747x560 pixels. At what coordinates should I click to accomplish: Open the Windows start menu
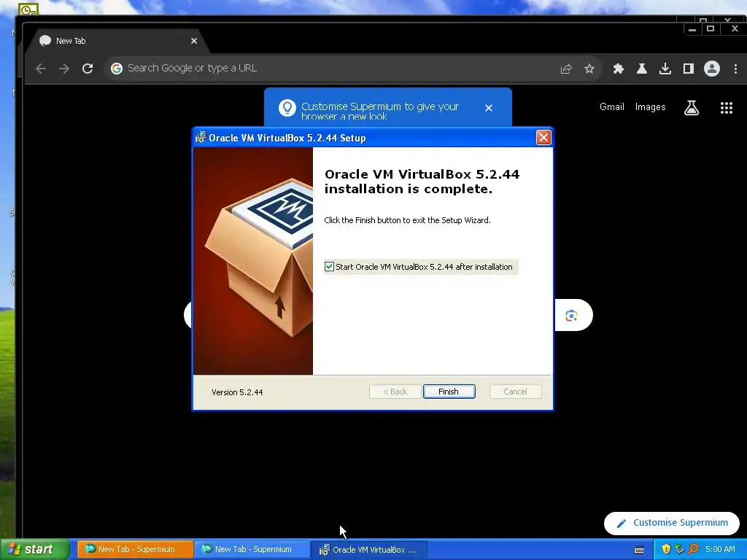click(34, 550)
